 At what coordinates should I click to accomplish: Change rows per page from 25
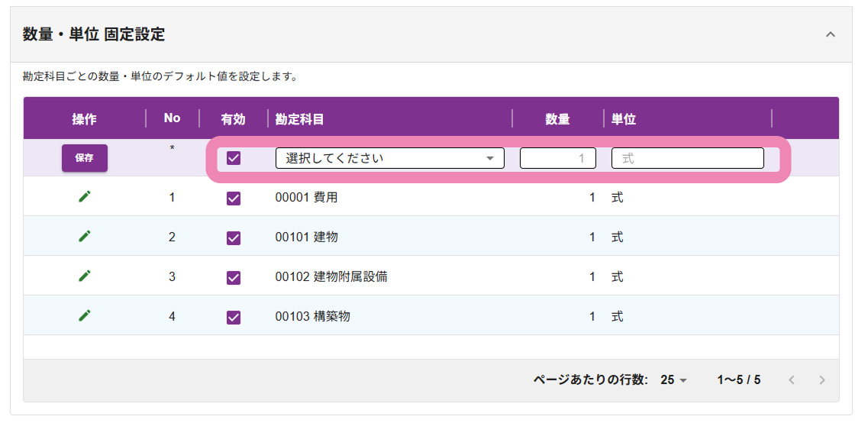click(x=674, y=379)
